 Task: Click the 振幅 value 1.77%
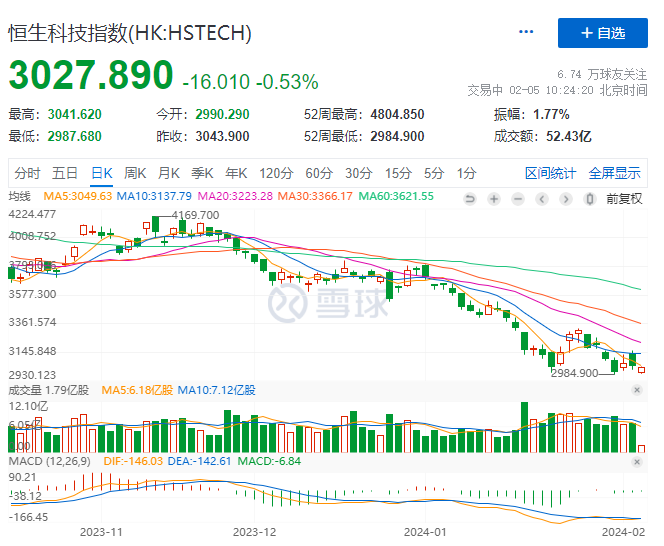(x=551, y=114)
